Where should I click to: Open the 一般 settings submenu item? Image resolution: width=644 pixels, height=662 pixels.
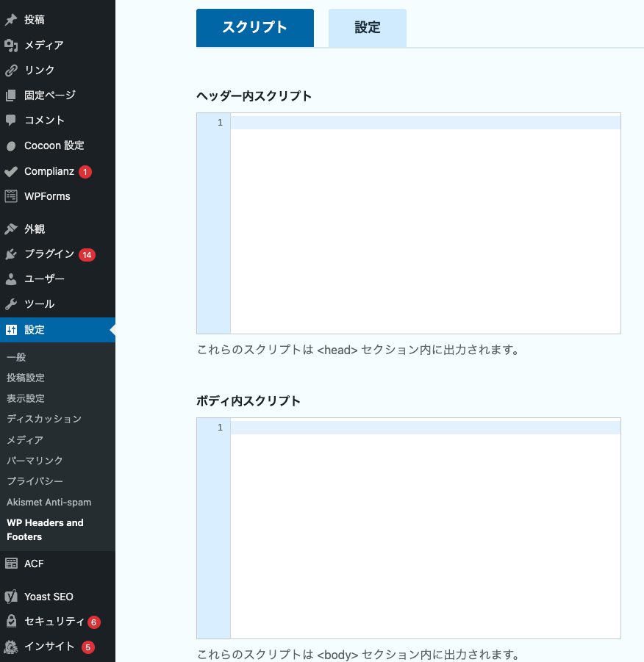point(15,357)
